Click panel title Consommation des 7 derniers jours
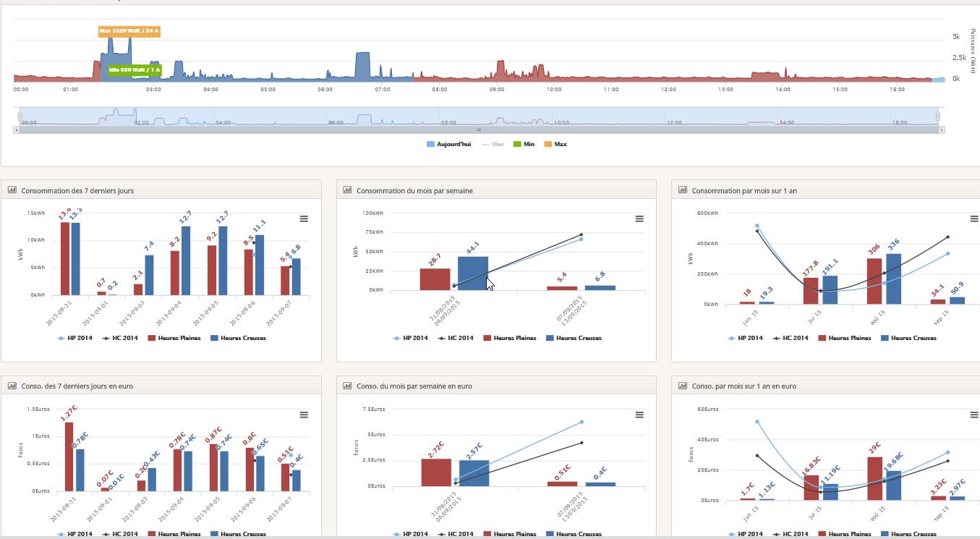Image resolution: width=980 pixels, height=539 pixels. coord(77,191)
